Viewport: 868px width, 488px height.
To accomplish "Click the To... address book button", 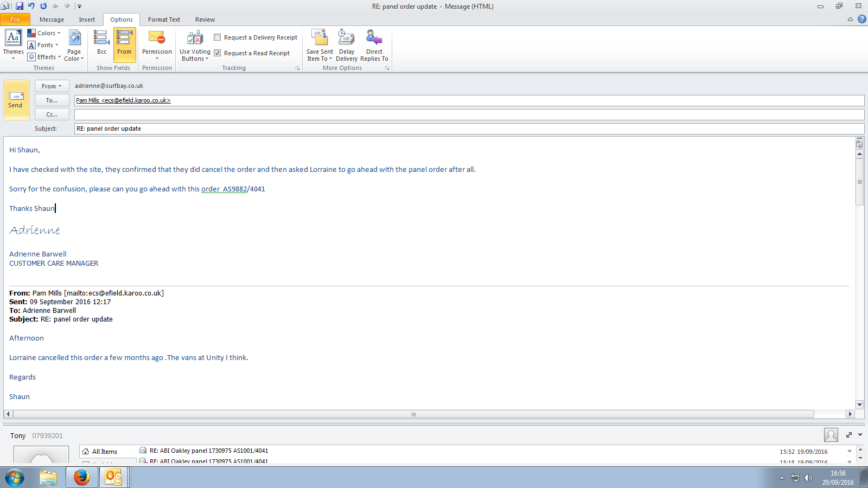I will click(x=52, y=100).
